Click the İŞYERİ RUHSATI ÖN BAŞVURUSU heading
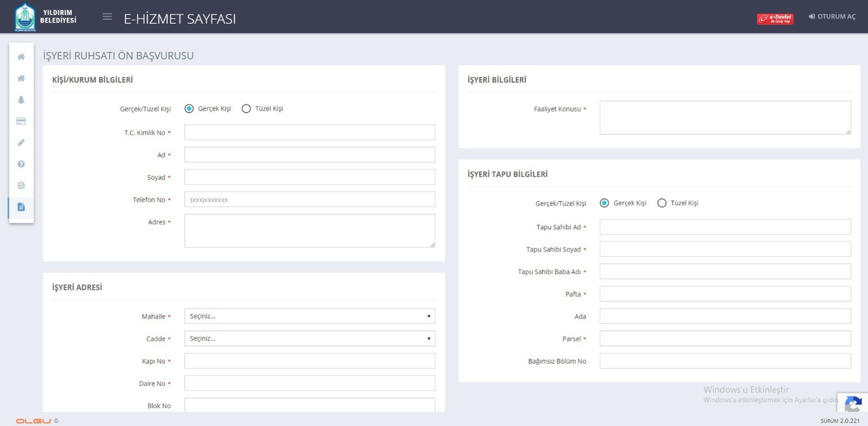This screenshot has width=868, height=426. [x=118, y=55]
